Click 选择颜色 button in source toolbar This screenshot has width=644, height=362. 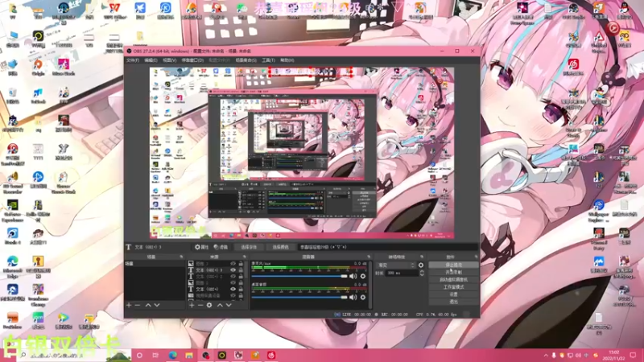click(x=280, y=247)
